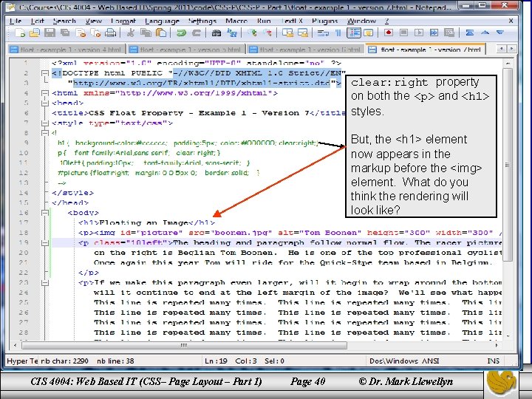Start macro recording with the red dot
This screenshot has width=532, height=399.
pos(389,33)
